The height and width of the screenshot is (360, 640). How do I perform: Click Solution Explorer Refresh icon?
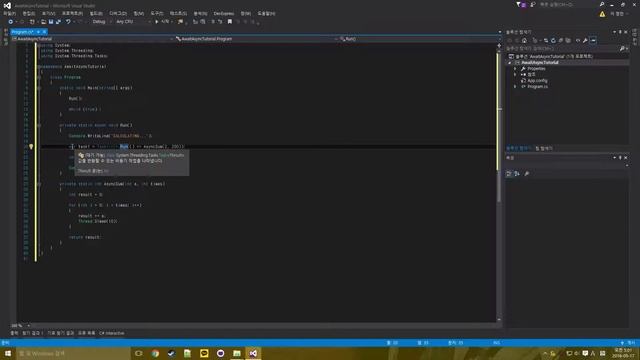553,40
